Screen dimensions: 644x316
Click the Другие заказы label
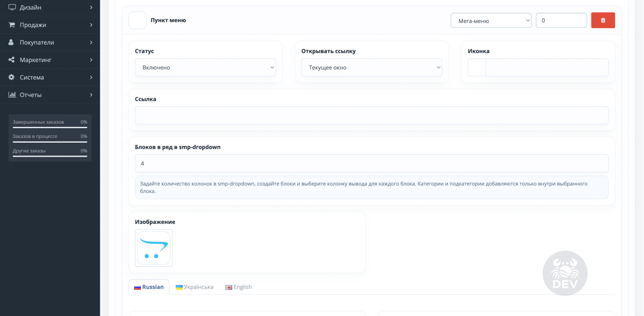pos(29,151)
